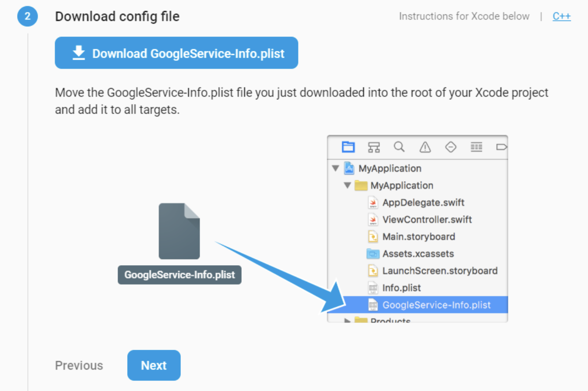The image size is (588, 391).
Task: Click the Next button
Action: (154, 365)
